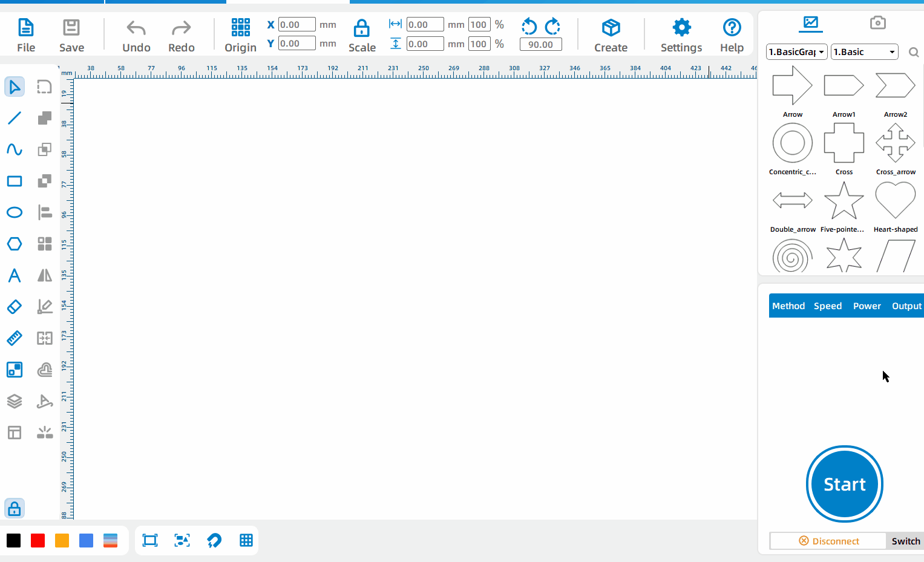924x562 pixels.
Task: Choose the red layer color
Action: coord(38,540)
